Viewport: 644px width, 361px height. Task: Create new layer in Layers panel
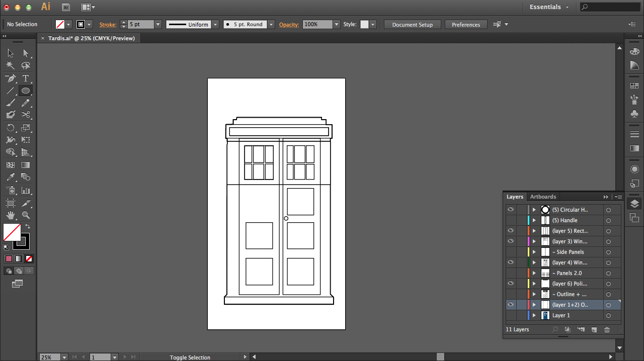coord(594,330)
